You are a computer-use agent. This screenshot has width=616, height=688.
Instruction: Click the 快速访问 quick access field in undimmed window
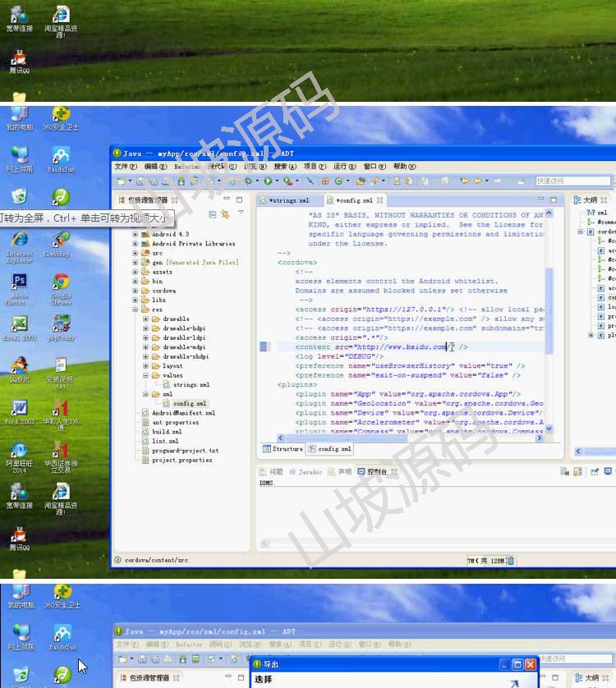(573, 181)
